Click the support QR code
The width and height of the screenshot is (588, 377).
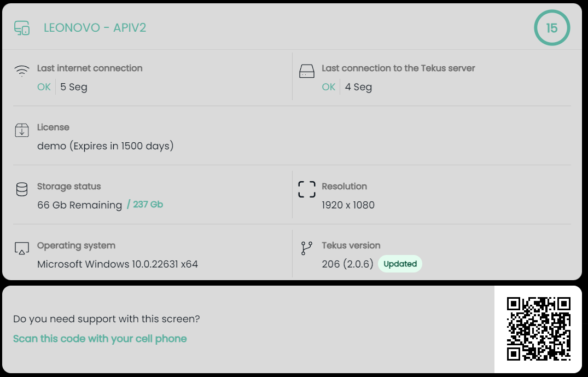tap(538, 329)
